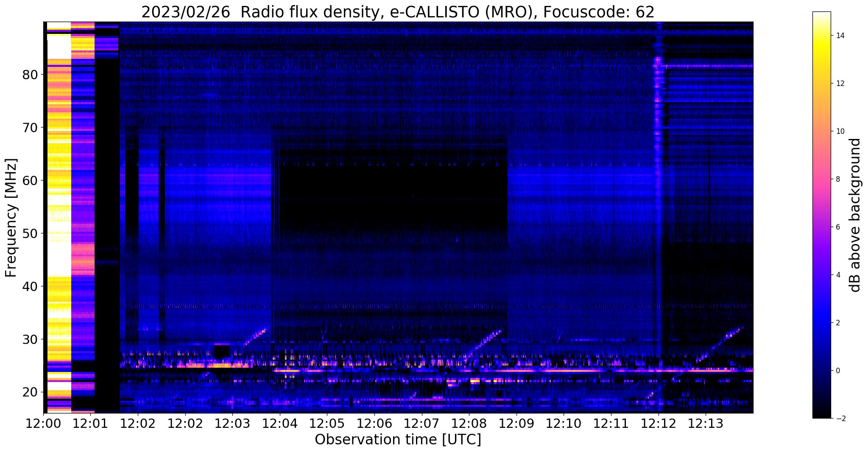This screenshot has height=452, width=868.
Task: Click the 12:04 time tick label
Action: coord(280,423)
